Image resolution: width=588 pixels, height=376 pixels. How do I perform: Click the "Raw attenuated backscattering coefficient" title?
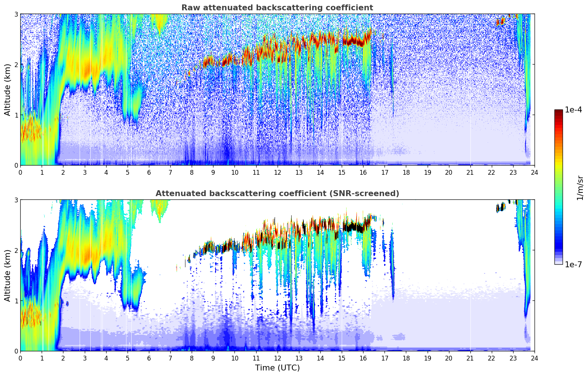(277, 8)
